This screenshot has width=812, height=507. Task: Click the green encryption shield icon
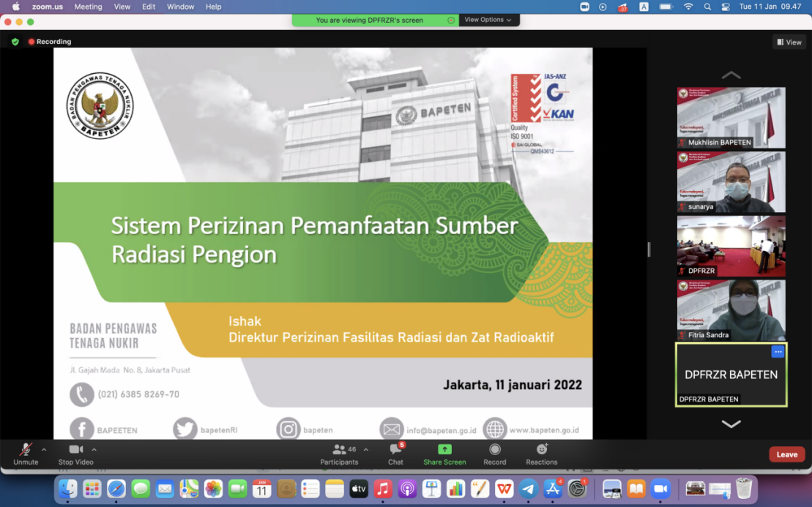click(15, 42)
